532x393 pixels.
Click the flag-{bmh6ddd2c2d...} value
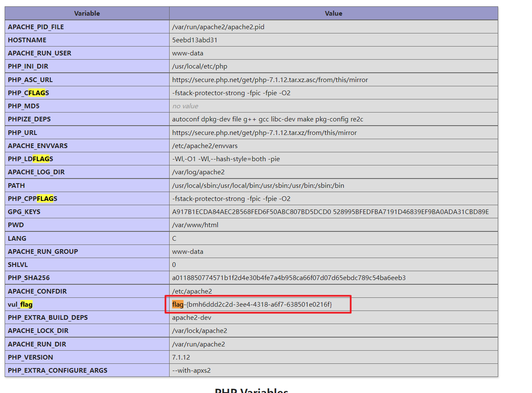(x=252, y=304)
